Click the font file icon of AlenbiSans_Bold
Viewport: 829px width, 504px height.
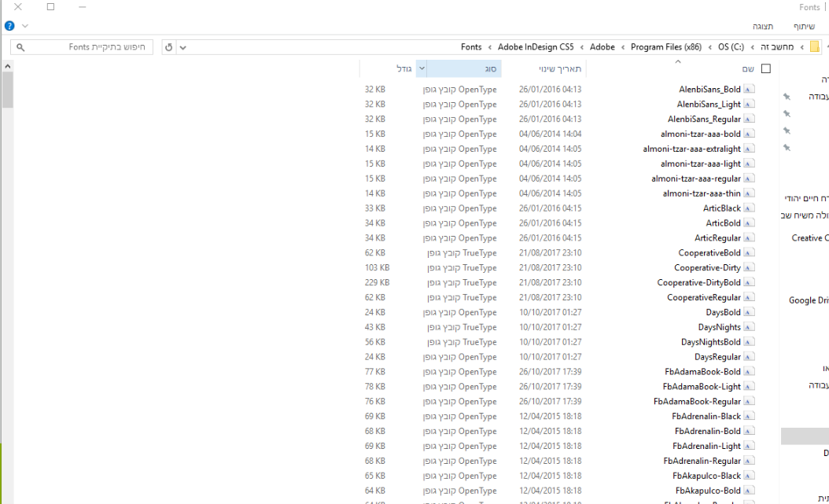click(749, 90)
